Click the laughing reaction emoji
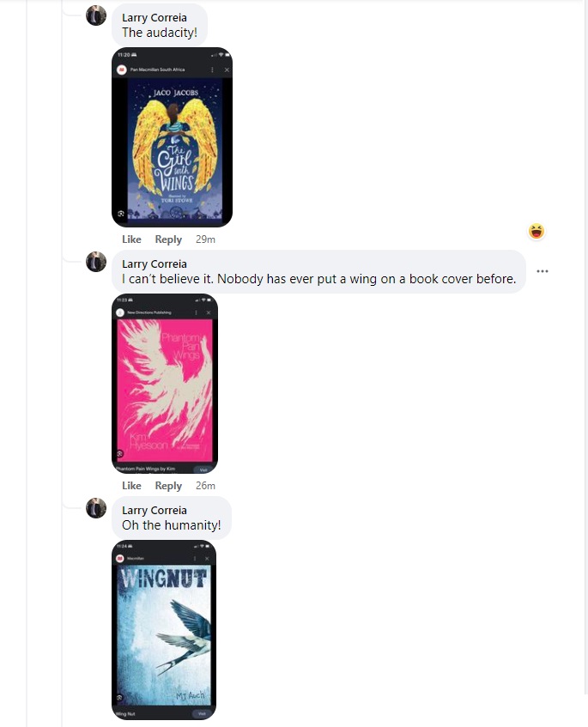Image resolution: width=588 pixels, height=727 pixels. pyautogui.click(x=536, y=231)
